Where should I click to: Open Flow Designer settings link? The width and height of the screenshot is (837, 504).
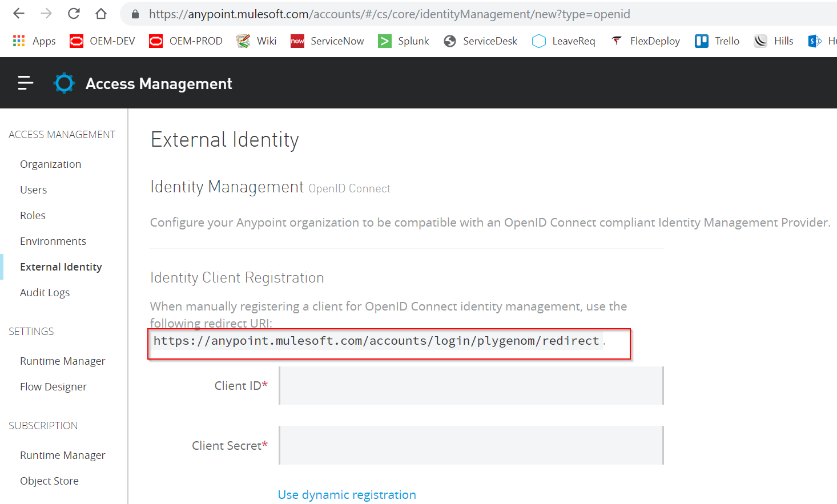tap(53, 387)
